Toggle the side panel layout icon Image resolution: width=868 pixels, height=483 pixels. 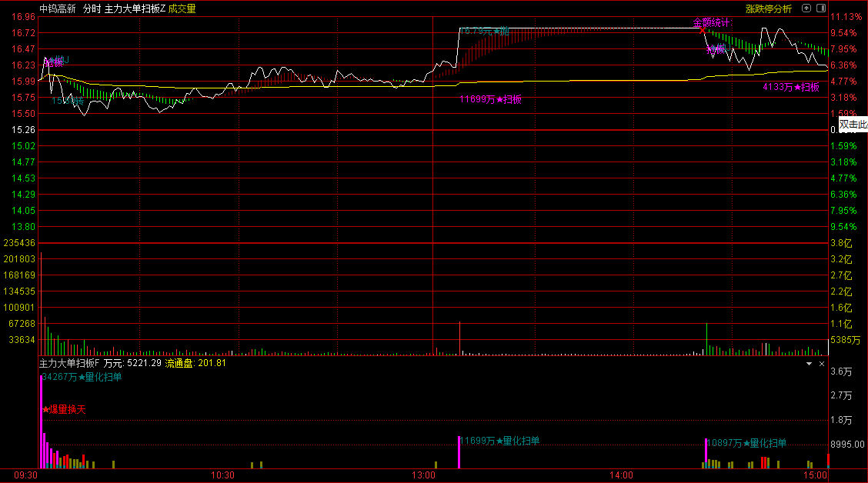point(821,8)
